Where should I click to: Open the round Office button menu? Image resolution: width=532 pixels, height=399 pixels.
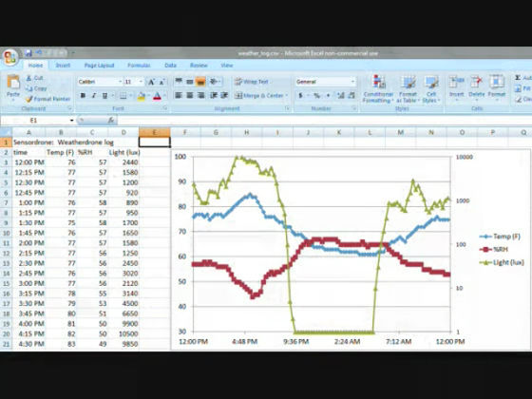[10, 57]
